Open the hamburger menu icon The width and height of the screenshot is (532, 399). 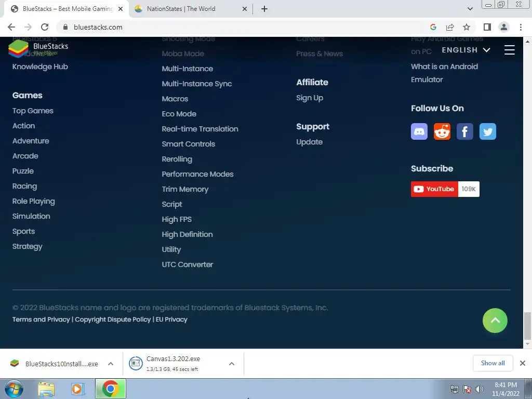coord(509,50)
